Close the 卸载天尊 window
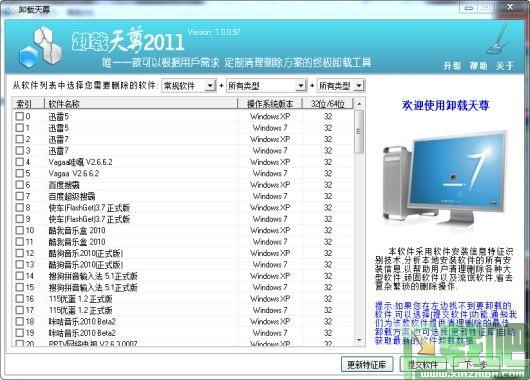 coord(510,7)
